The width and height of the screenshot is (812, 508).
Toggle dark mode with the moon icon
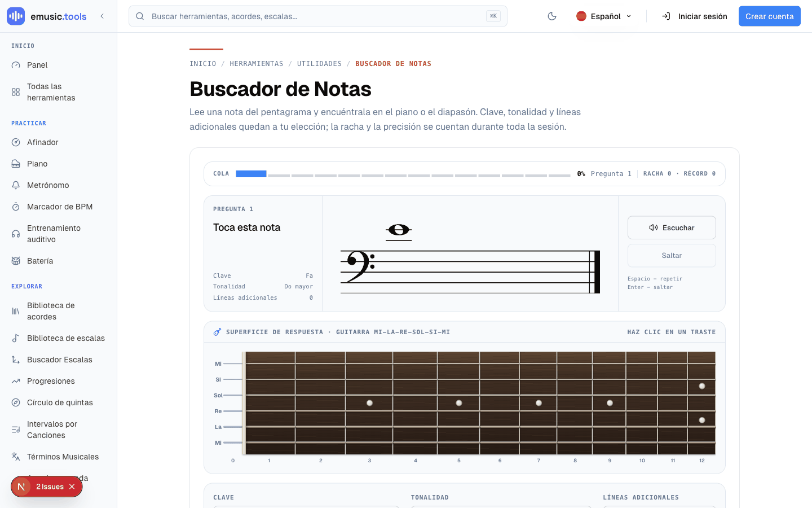point(552,16)
